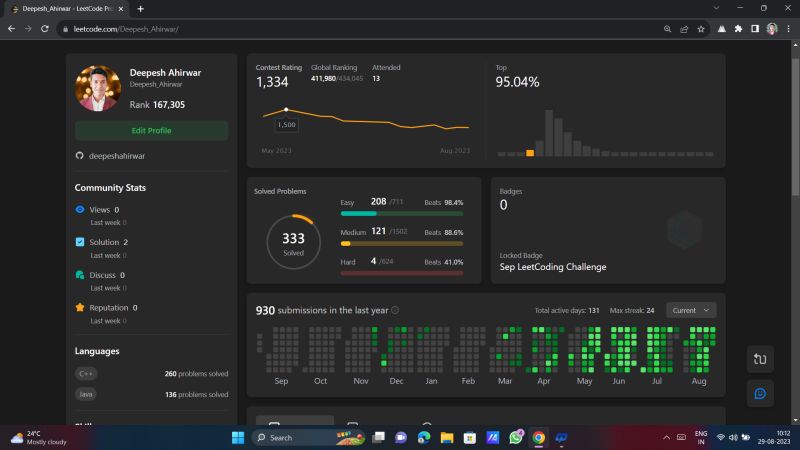Open Task View on the taskbar
Image resolution: width=800 pixels, height=450 pixels.
(378, 437)
